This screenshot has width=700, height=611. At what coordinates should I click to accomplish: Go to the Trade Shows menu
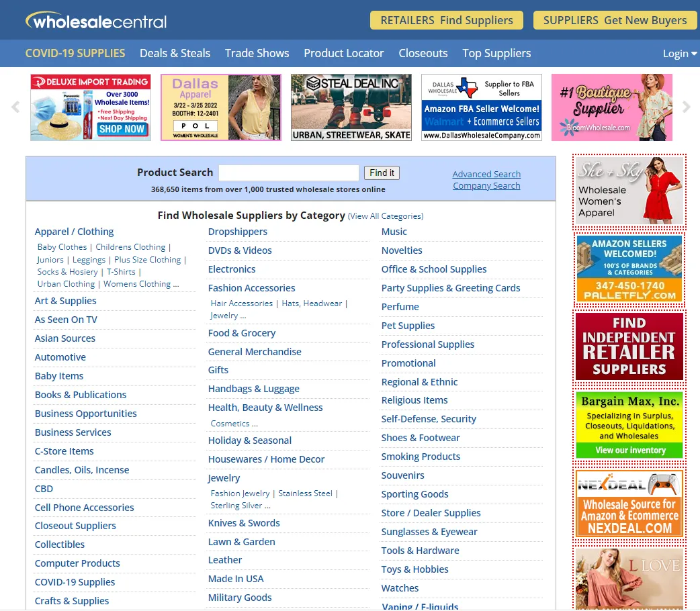tap(257, 53)
